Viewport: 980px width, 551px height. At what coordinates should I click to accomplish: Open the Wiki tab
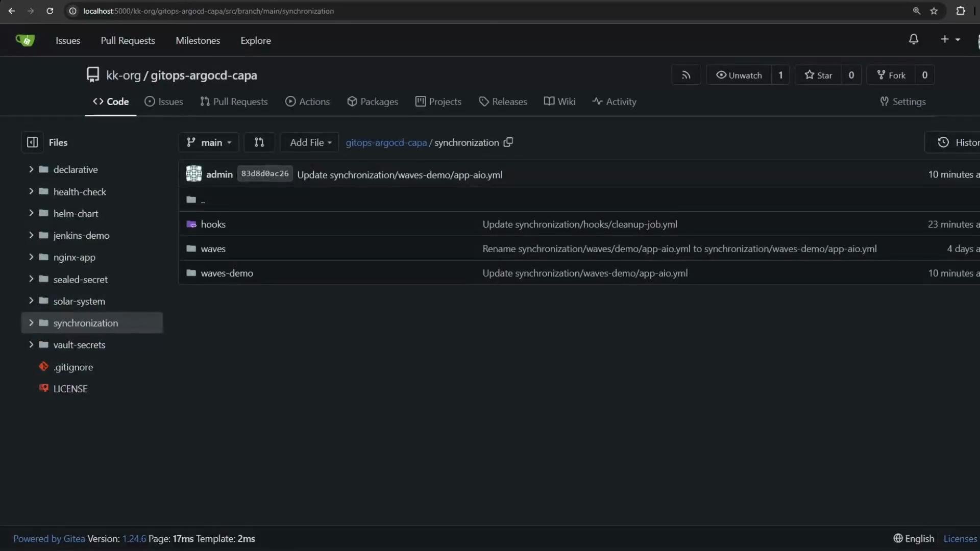pyautogui.click(x=560, y=102)
